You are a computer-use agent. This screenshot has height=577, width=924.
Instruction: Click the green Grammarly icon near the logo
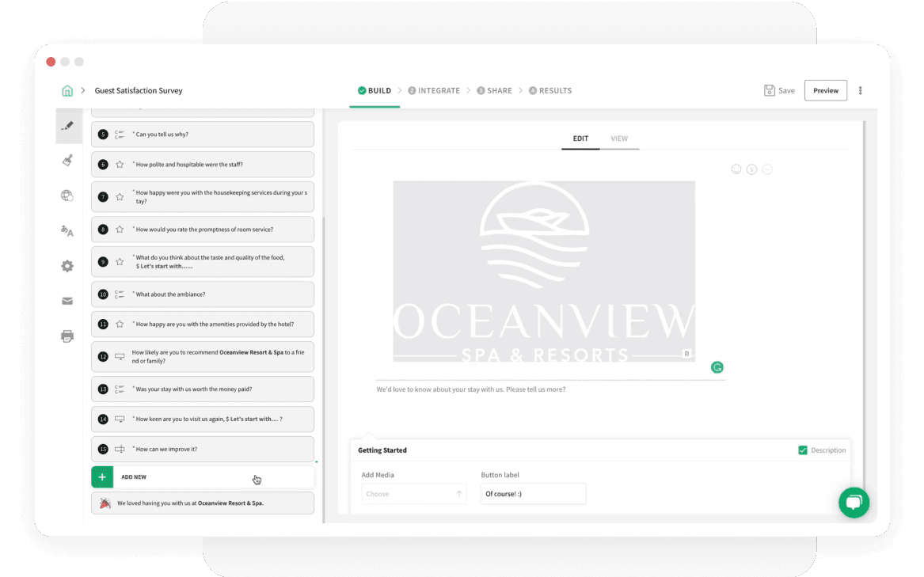point(717,367)
